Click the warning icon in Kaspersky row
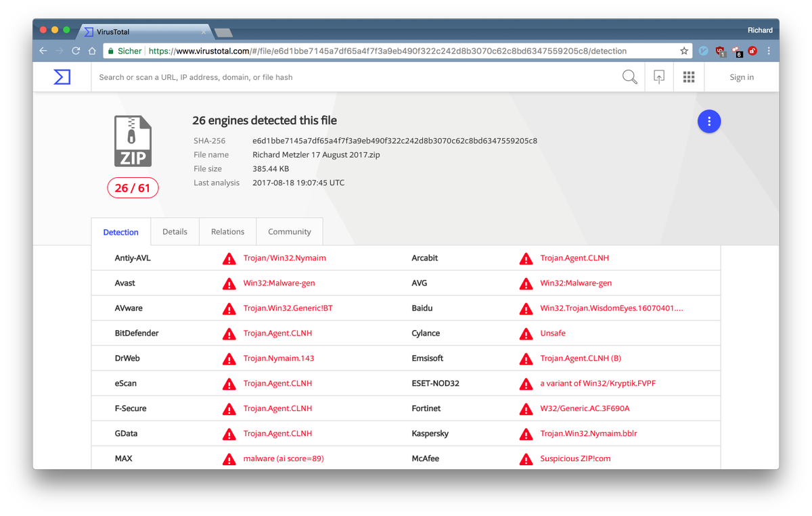812x516 pixels. click(526, 433)
